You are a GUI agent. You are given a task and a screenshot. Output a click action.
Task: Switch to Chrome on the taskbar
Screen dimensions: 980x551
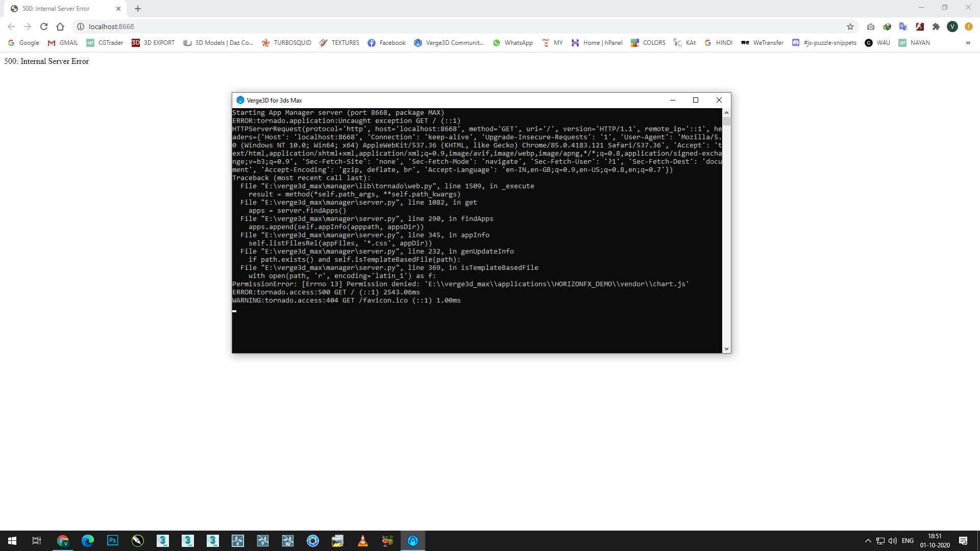pyautogui.click(x=63, y=541)
